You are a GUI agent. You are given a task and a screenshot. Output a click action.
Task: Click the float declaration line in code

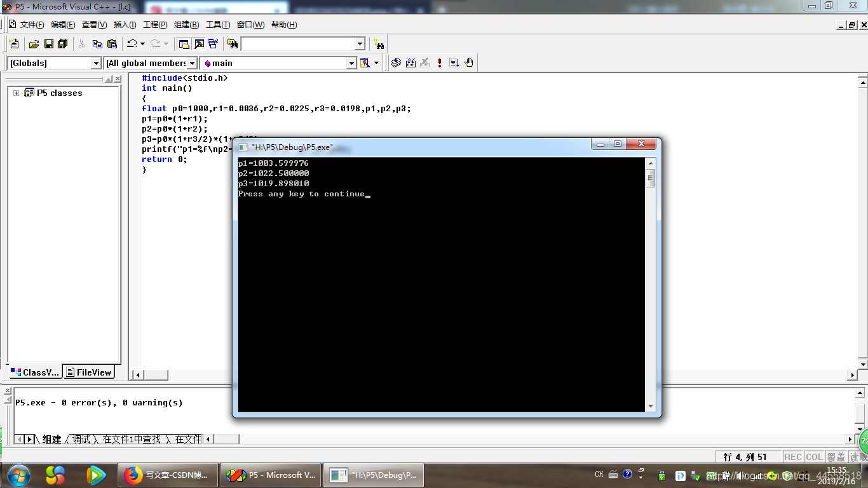point(276,109)
